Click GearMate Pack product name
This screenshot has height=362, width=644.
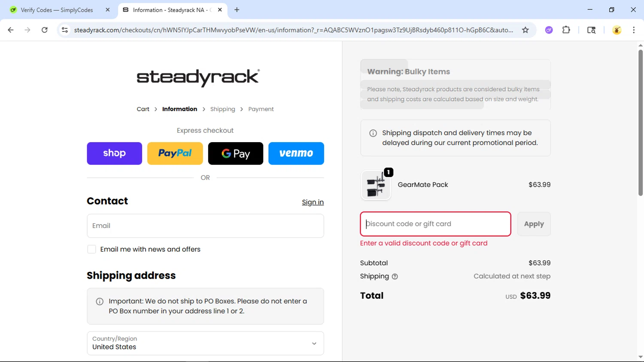point(423,185)
